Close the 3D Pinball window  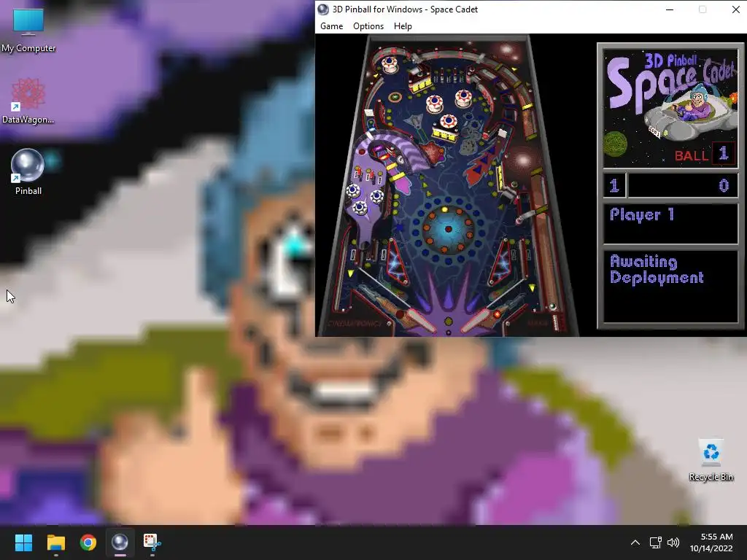point(735,9)
